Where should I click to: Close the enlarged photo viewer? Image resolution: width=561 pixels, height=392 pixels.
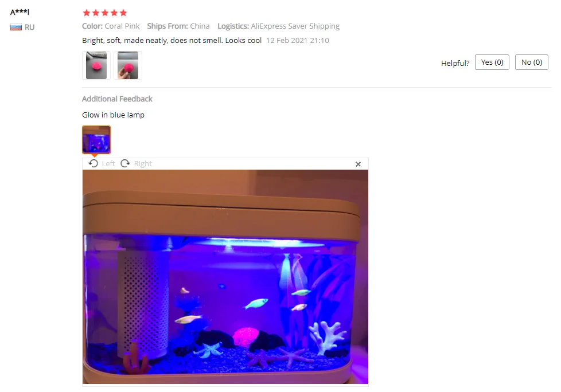click(358, 164)
